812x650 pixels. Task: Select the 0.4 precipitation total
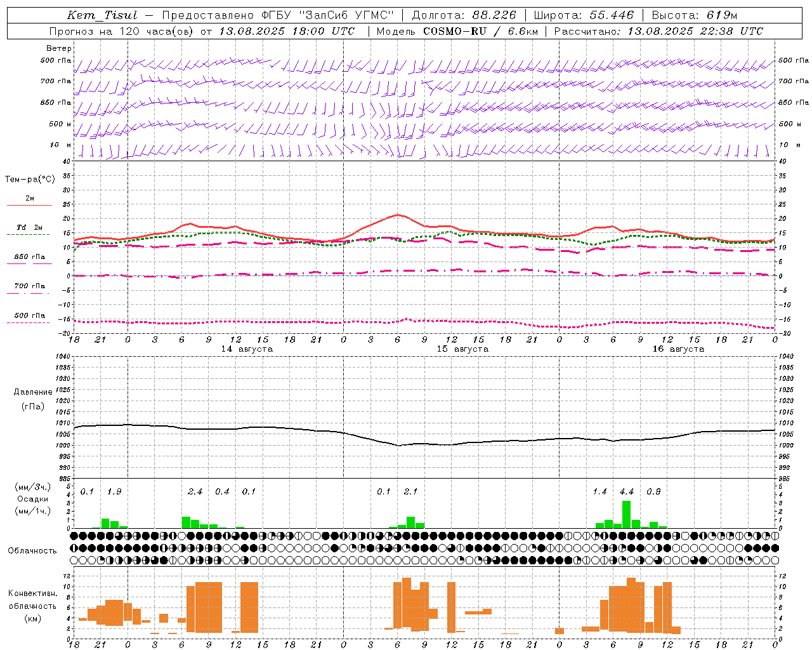pos(222,492)
